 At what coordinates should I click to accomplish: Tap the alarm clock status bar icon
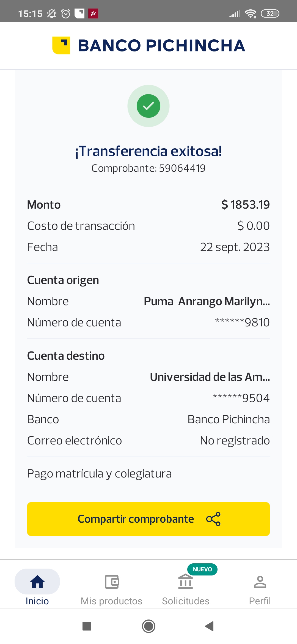pos(66,13)
